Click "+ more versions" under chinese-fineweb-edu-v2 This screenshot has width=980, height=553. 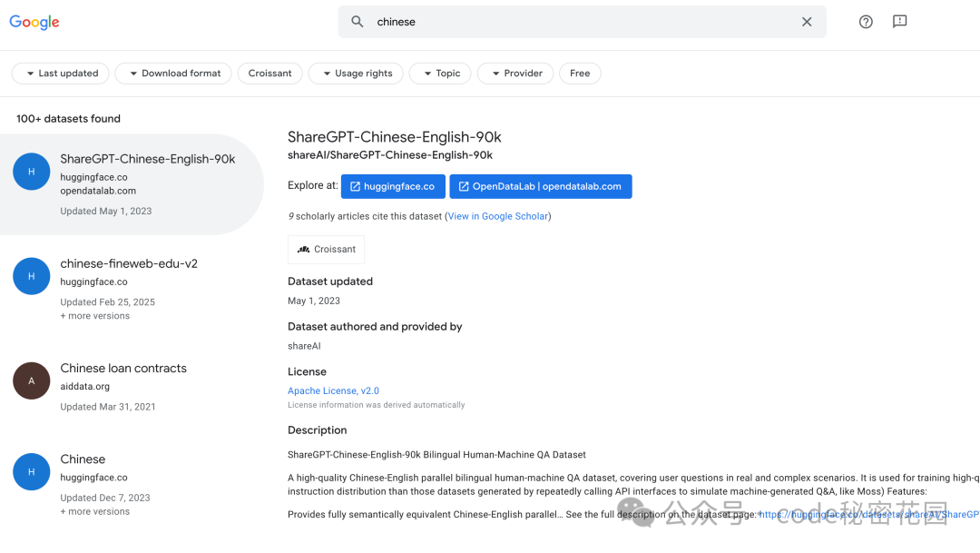tap(95, 316)
